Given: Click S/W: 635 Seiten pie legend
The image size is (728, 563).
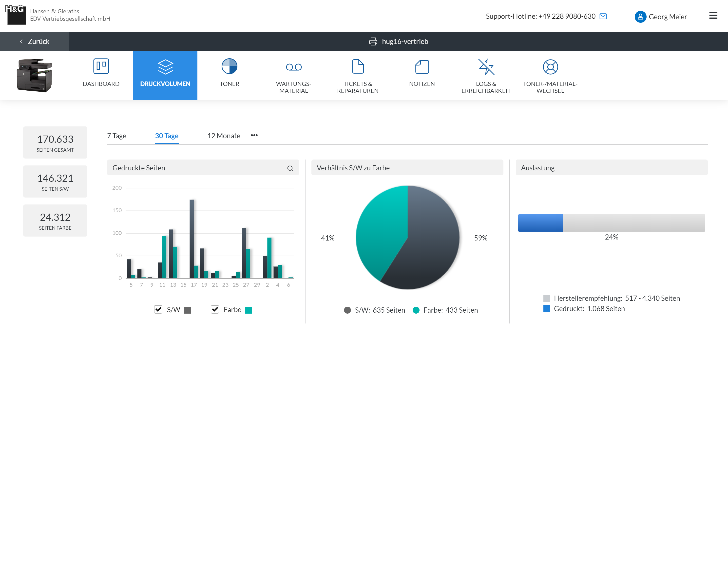Looking at the screenshot, I should coord(374,310).
